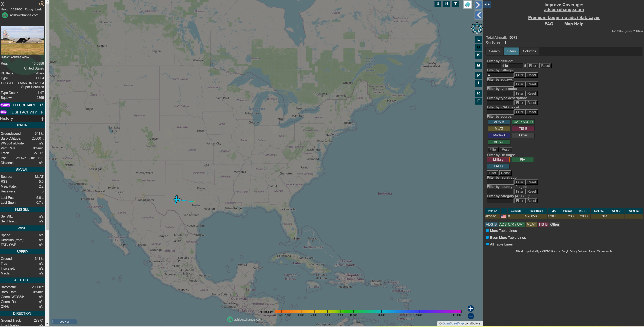Viewport: 644px width, 327px height.
Task: Click the F map button
Action: [x=478, y=101]
